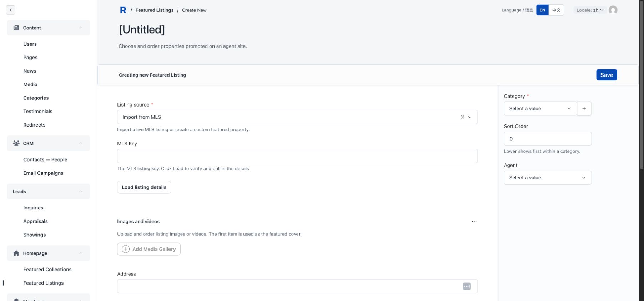Click Create New breadcrumb text
Image resolution: width=644 pixels, height=301 pixels.
pyautogui.click(x=194, y=10)
